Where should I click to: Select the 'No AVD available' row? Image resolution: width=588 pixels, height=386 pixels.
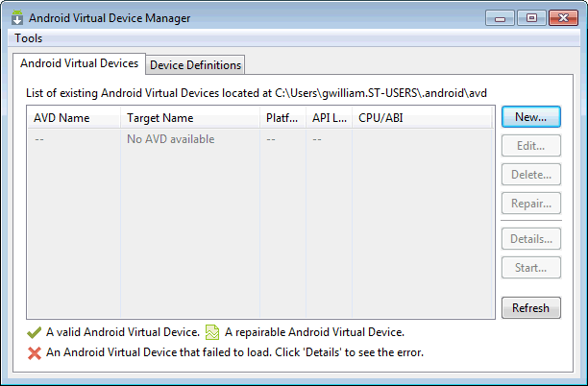point(259,139)
